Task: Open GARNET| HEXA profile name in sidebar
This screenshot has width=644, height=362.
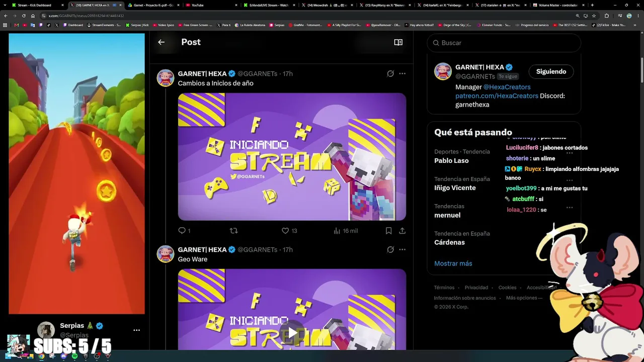Action: point(479,67)
